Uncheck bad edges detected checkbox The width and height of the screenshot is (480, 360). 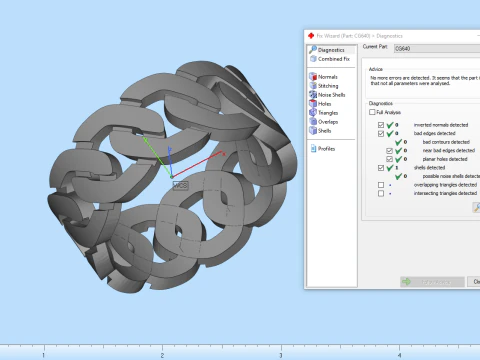click(381, 134)
